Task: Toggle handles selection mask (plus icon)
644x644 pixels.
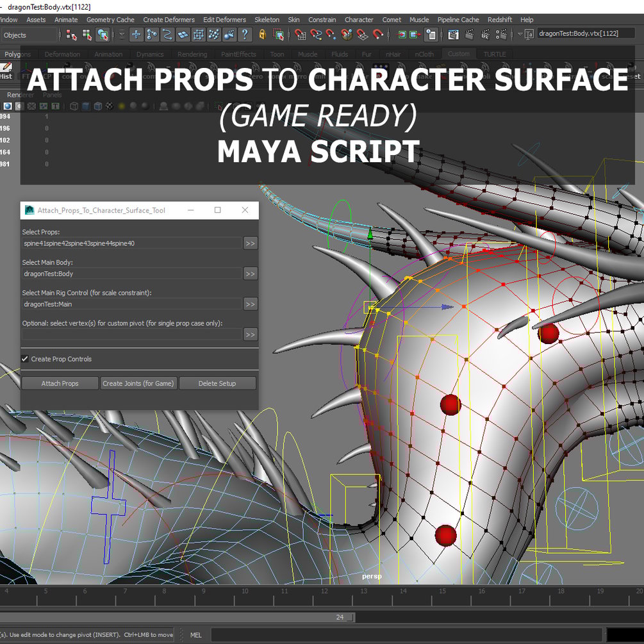Action: (x=136, y=35)
